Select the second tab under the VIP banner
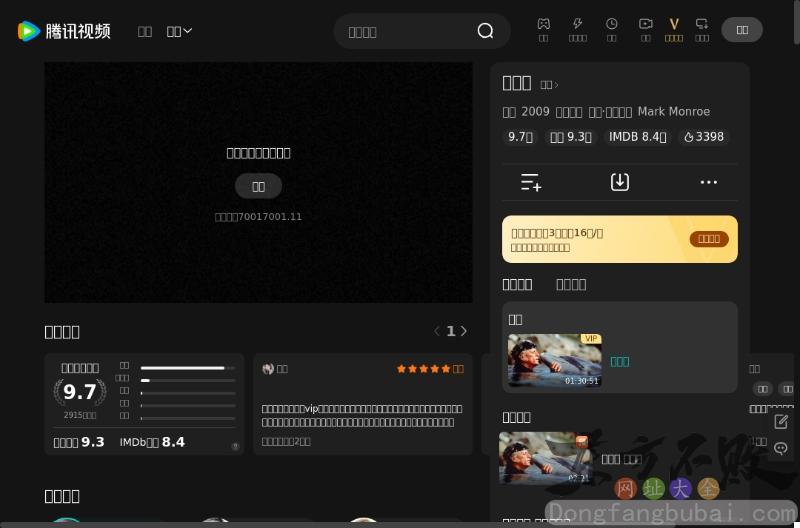Screen dimensions: 800x528 point(570,284)
